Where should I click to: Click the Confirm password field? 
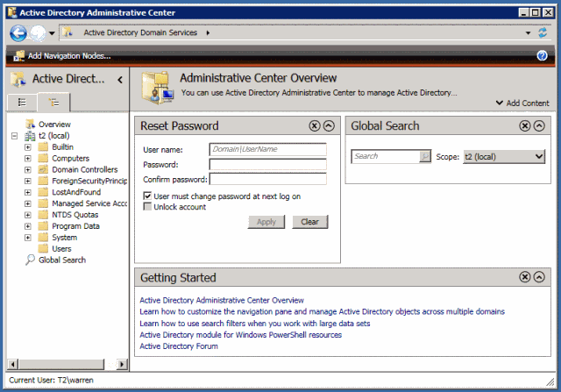267,179
